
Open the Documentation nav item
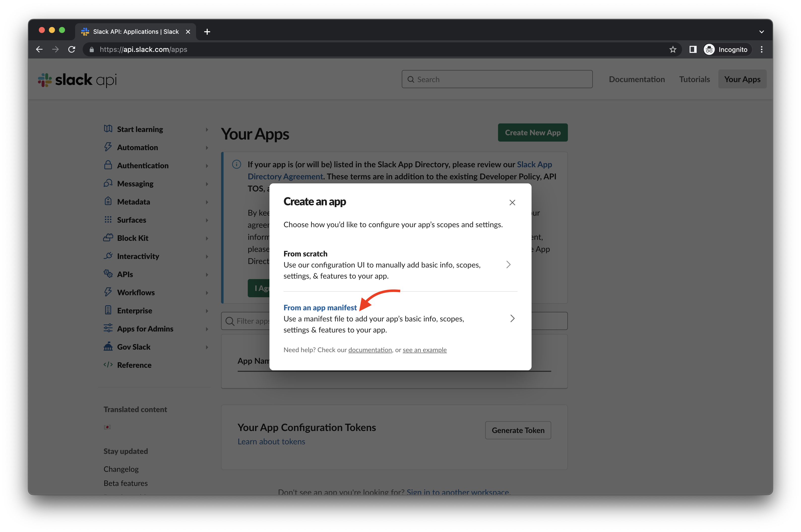tap(637, 79)
